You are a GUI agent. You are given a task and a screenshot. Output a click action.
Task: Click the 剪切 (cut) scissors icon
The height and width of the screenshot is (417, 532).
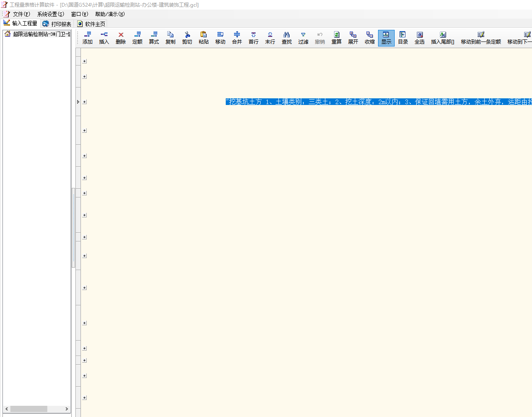187,38
